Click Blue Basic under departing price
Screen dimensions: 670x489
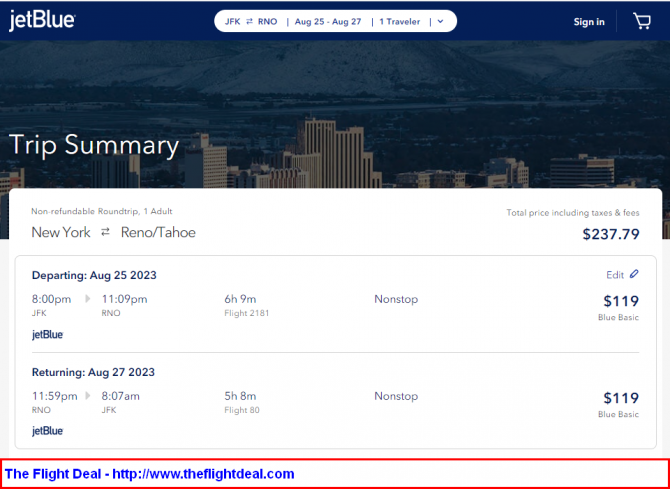pos(618,318)
